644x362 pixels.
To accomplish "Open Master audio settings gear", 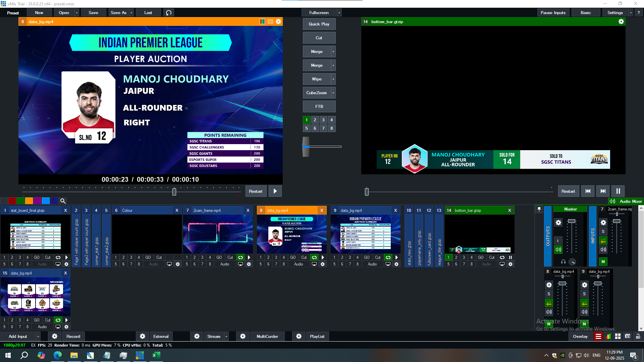I will [558, 223].
